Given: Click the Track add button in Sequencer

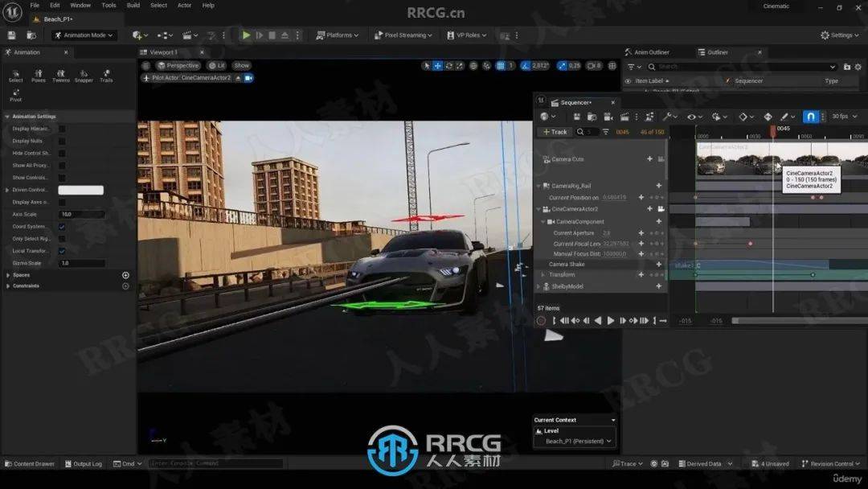Looking at the screenshot, I should pos(555,132).
